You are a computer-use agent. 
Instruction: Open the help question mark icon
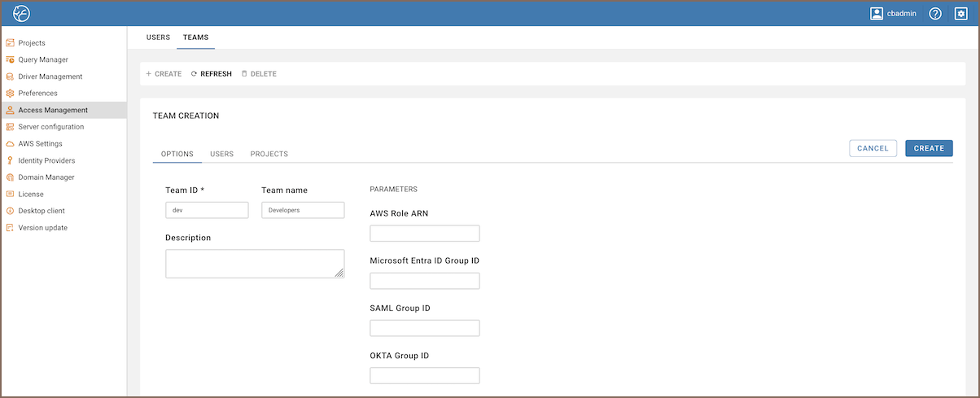(x=935, y=14)
